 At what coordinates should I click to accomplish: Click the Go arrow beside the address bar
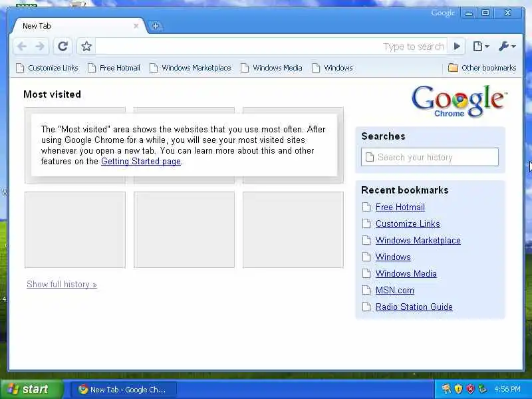457,46
